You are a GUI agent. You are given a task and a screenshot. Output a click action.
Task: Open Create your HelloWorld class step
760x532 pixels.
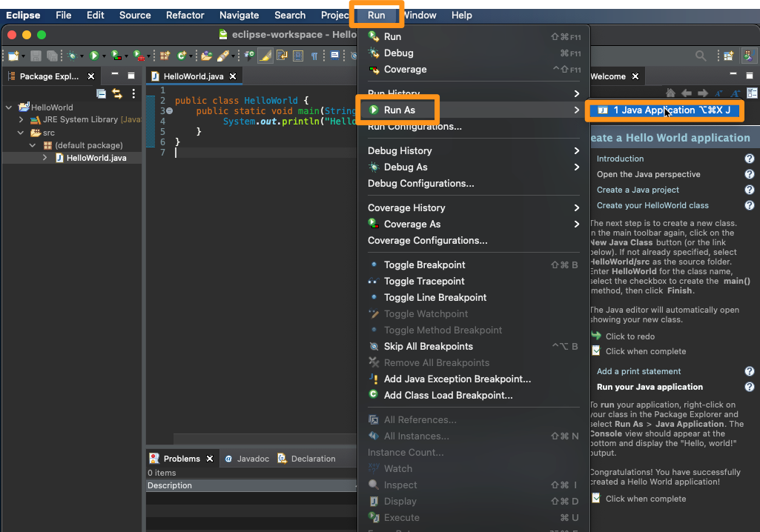point(652,205)
